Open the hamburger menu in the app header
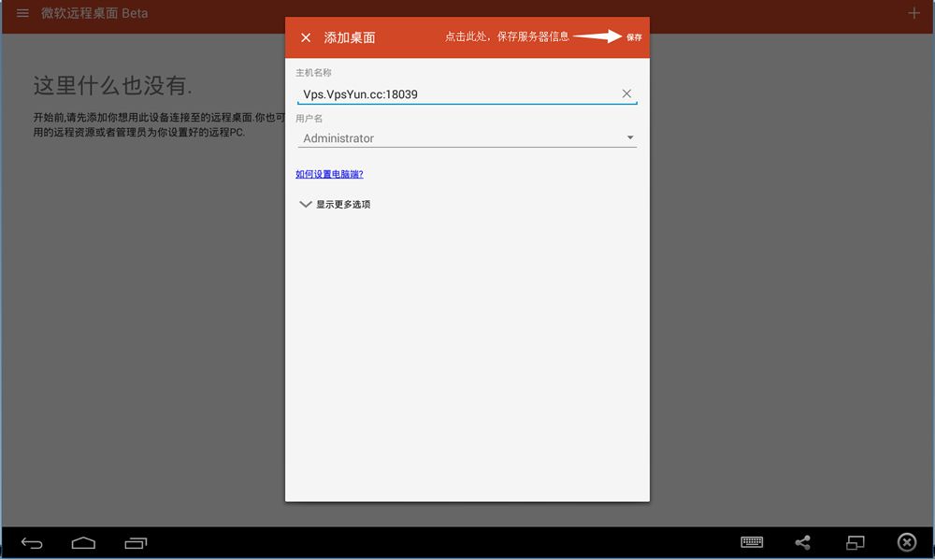The height and width of the screenshot is (560, 935). (x=22, y=13)
